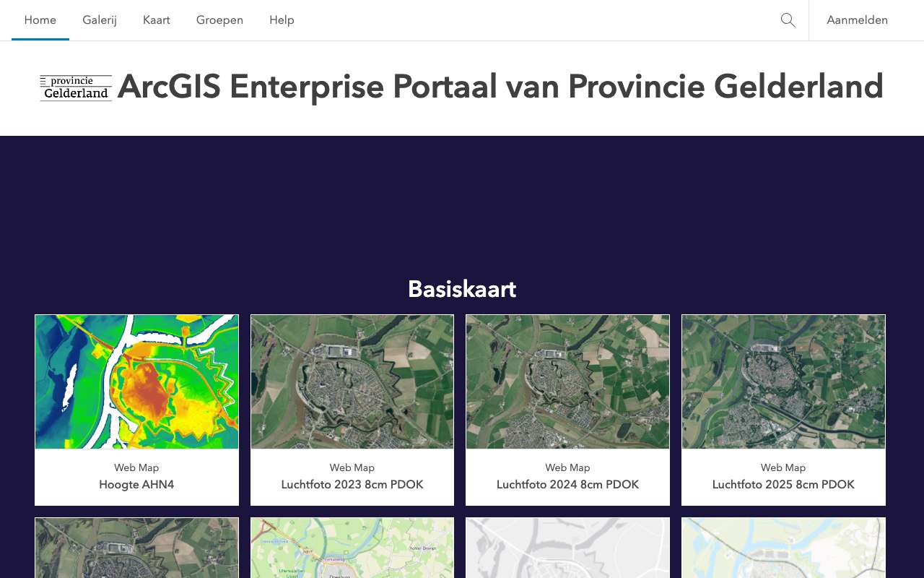
Task: Click Web Map label above Hoogte AHN4
Action: pos(136,467)
